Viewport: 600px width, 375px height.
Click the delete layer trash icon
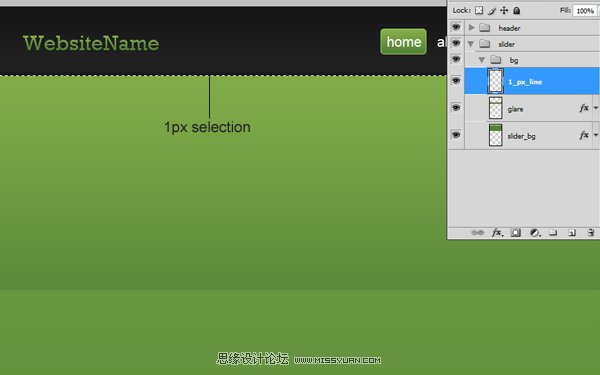591,232
